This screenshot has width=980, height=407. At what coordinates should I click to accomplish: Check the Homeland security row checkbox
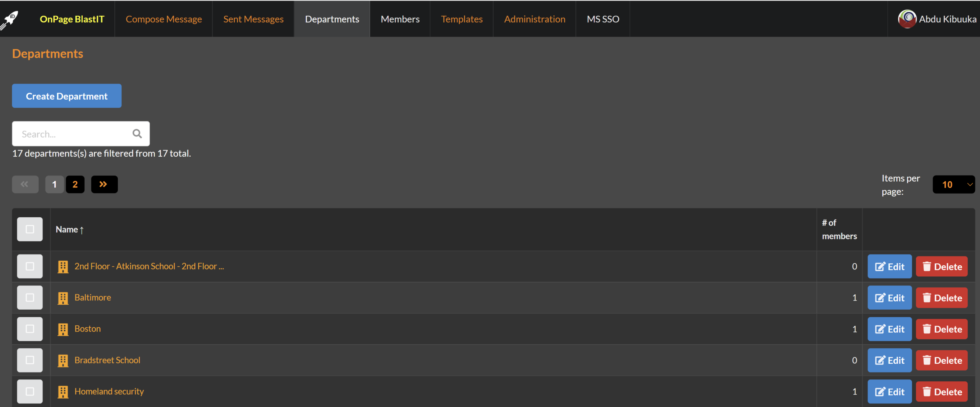[x=30, y=392]
